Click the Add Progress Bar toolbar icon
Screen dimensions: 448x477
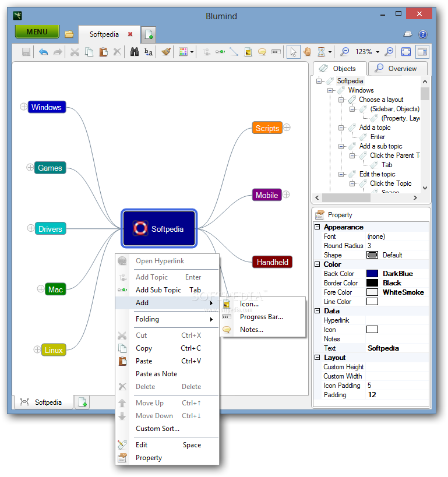pos(276,52)
